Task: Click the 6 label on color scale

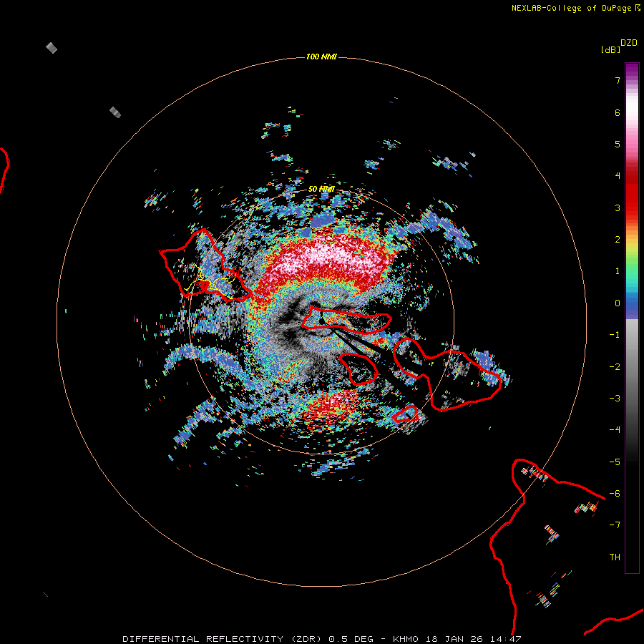Action: click(x=618, y=112)
